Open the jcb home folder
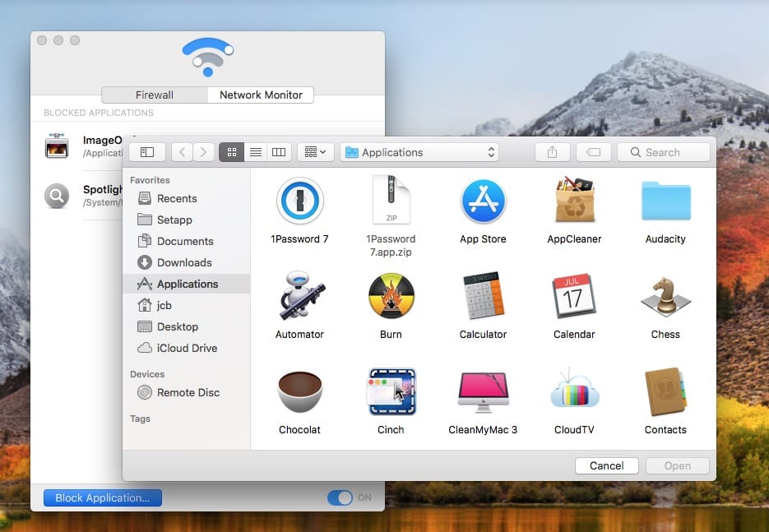The image size is (769, 532). tap(187, 305)
